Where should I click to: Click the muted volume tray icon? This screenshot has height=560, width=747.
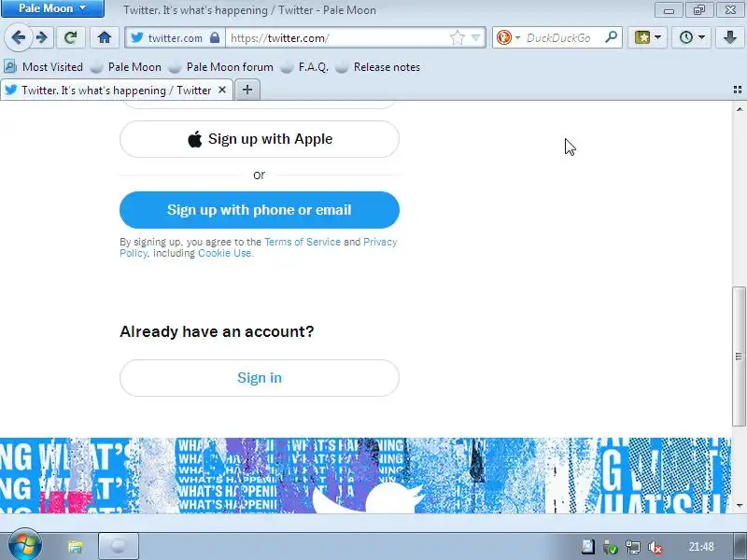655,547
